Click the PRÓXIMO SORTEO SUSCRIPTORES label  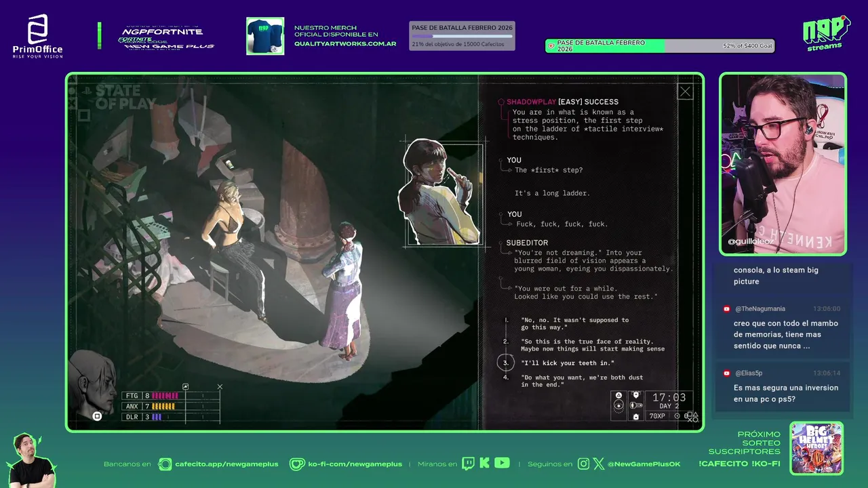click(x=744, y=443)
